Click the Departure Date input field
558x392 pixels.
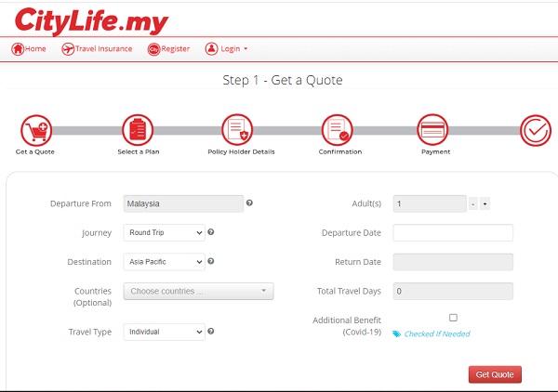[453, 232]
